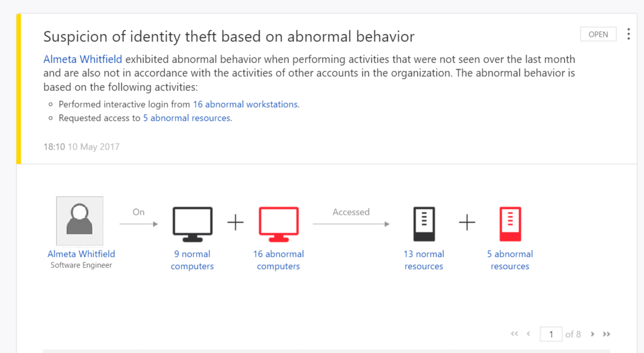Click the OPEN status button

pos(598,34)
